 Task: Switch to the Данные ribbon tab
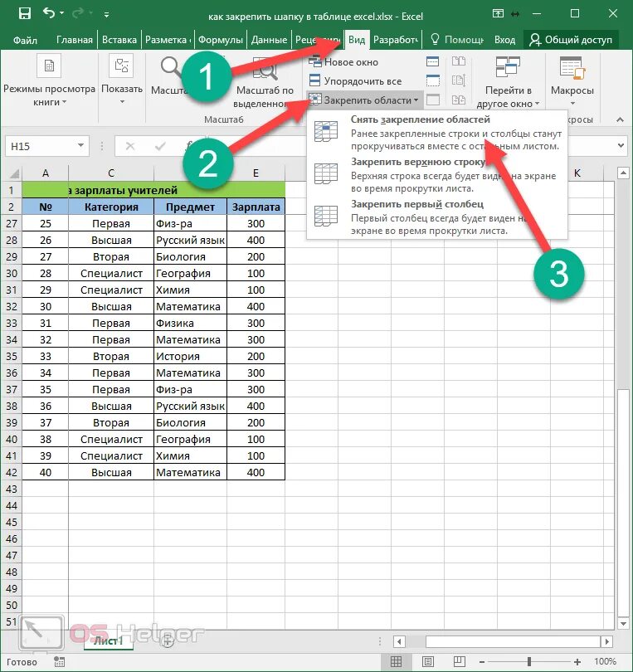[269, 40]
